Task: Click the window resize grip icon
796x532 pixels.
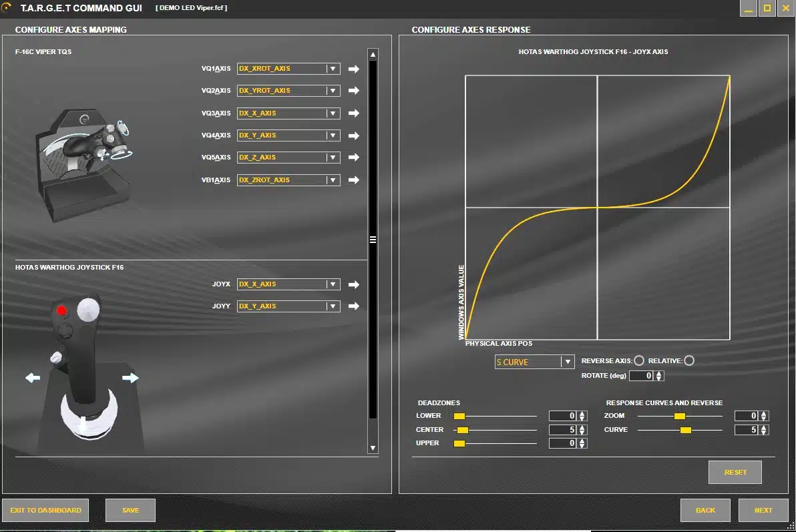Action: [791, 527]
